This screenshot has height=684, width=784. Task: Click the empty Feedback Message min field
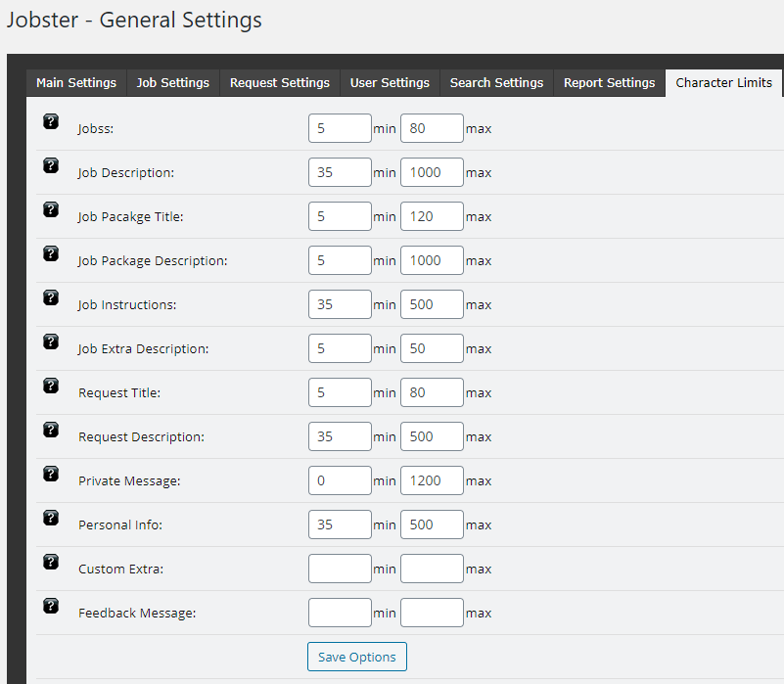coord(340,613)
